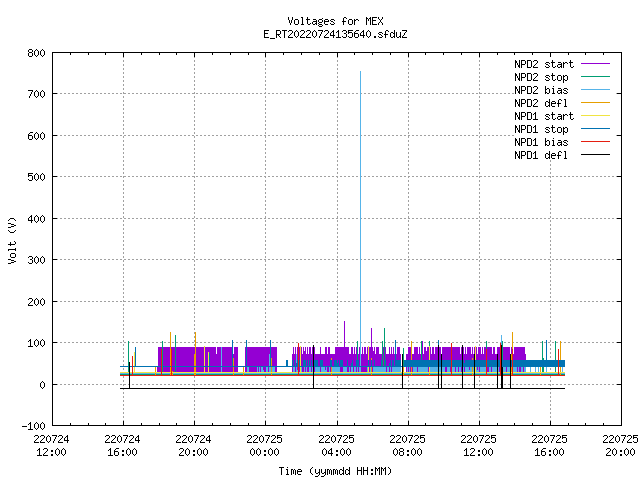Click the light blue NPD2 bias legend line
This screenshot has width=640, height=480.
pos(595,90)
